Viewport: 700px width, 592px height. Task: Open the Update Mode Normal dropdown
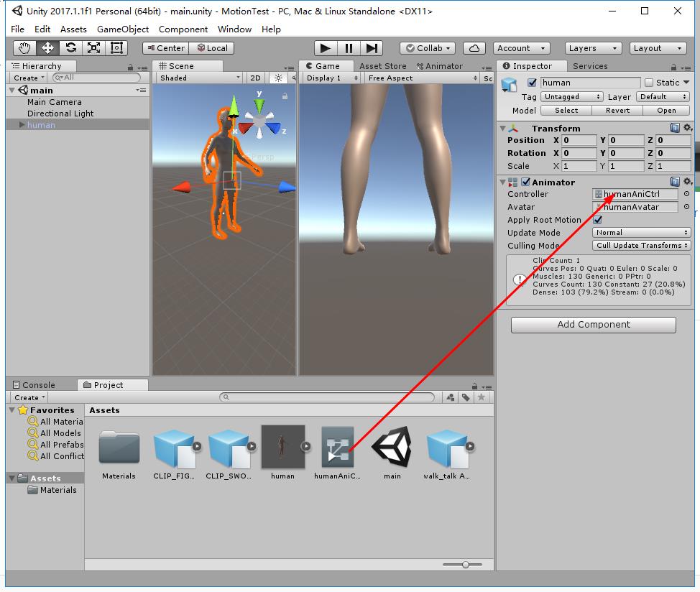click(x=642, y=233)
